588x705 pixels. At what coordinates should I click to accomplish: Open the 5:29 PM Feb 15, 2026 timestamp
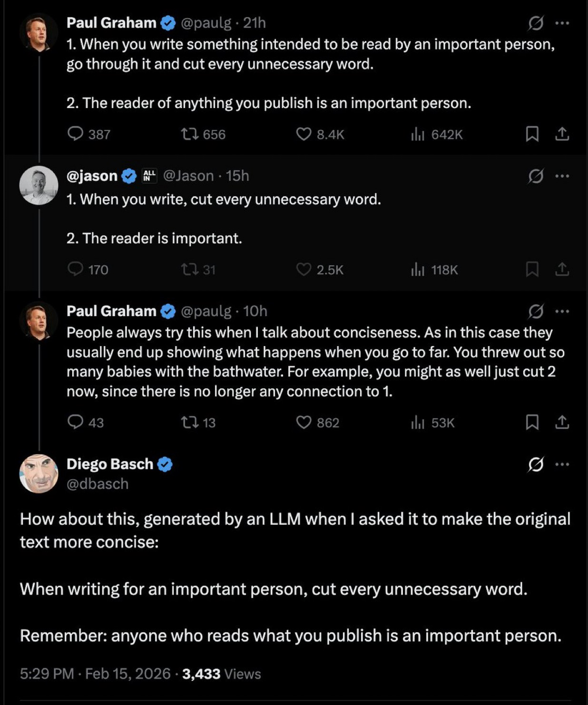[x=95, y=674]
